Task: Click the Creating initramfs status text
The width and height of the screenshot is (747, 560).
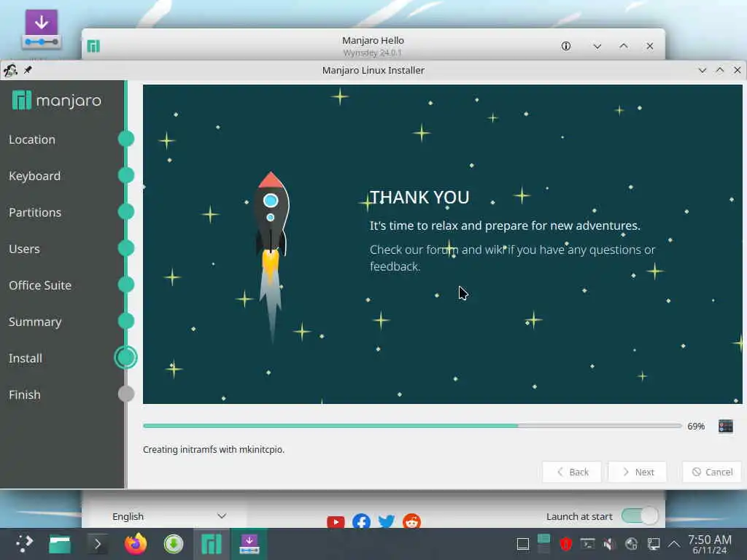Action: [x=214, y=449]
